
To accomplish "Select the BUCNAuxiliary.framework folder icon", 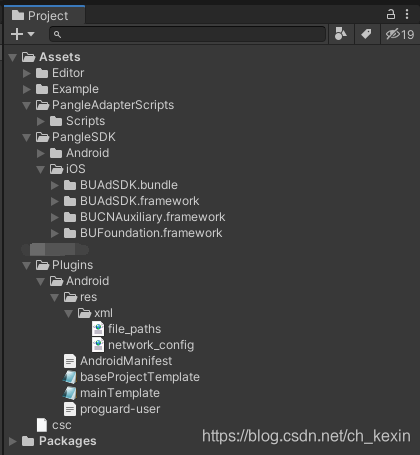I will point(70,217).
